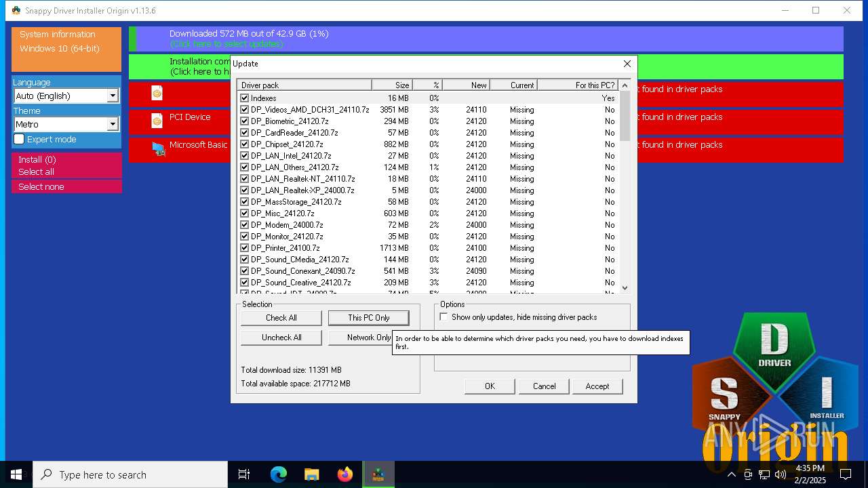Uncheck DP_Printer_24100.7z pack

(245, 248)
